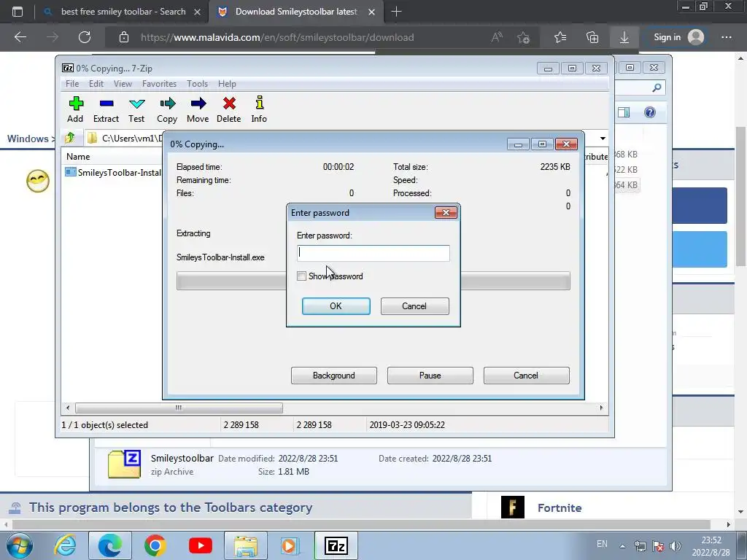The width and height of the screenshot is (747, 560).
Task: Open the Favorites menu in 7-Zip
Action: click(159, 84)
